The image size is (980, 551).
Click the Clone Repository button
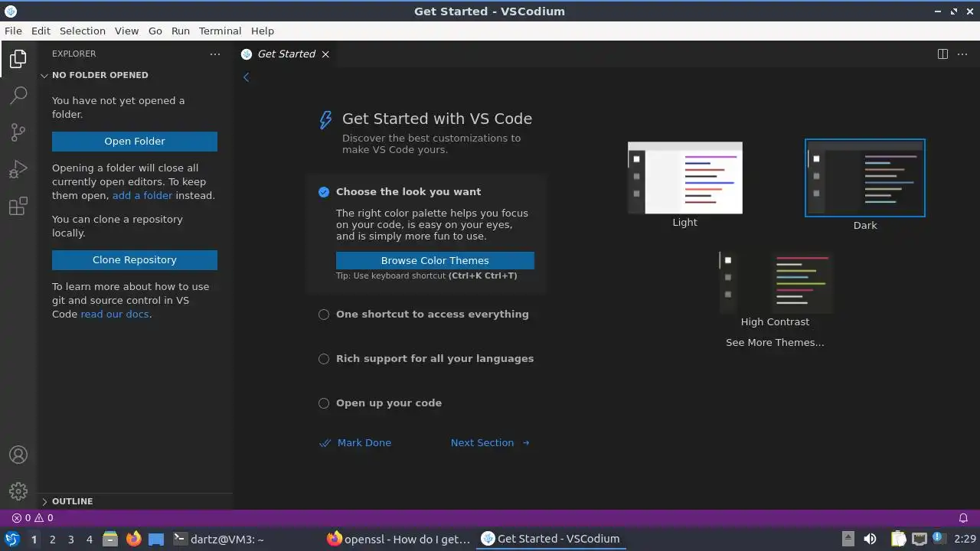tap(135, 260)
